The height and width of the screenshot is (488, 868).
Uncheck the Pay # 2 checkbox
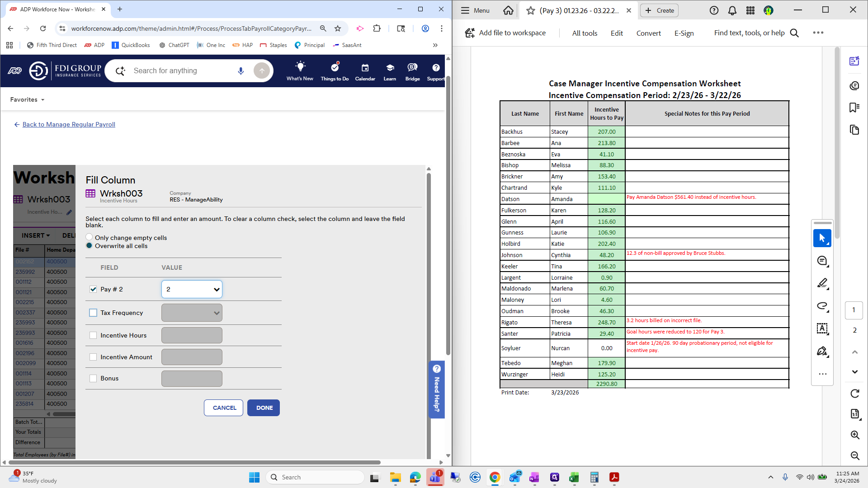[x=93, y=289]
